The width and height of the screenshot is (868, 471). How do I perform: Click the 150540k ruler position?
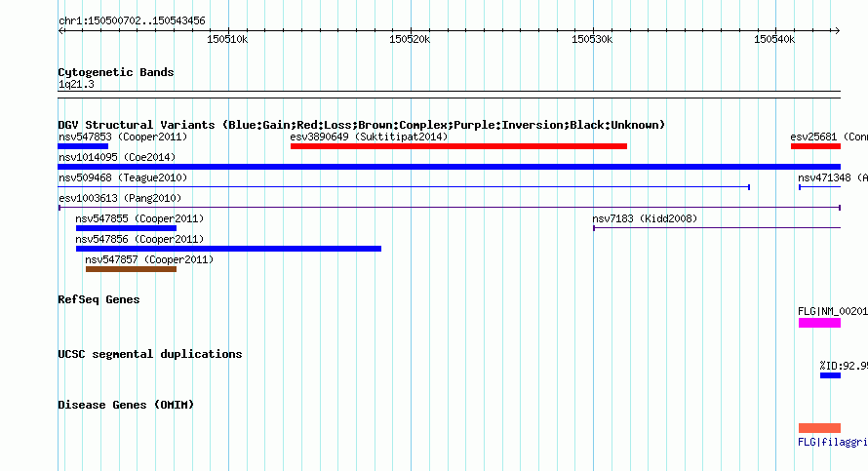tap(774, 39)
